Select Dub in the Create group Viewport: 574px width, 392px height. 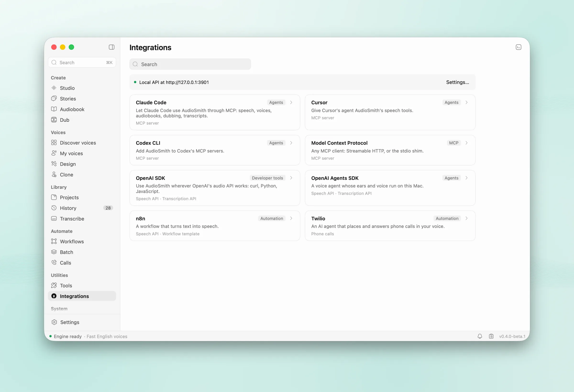coord(82,120)
